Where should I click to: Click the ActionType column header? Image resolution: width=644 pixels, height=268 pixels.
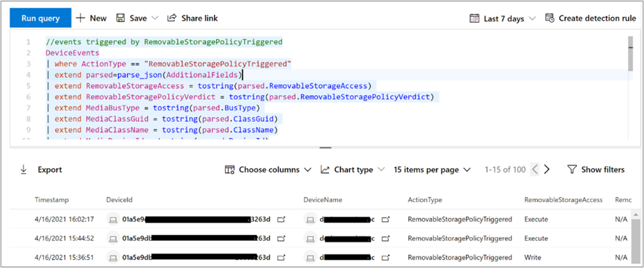(x=425, y=200)
